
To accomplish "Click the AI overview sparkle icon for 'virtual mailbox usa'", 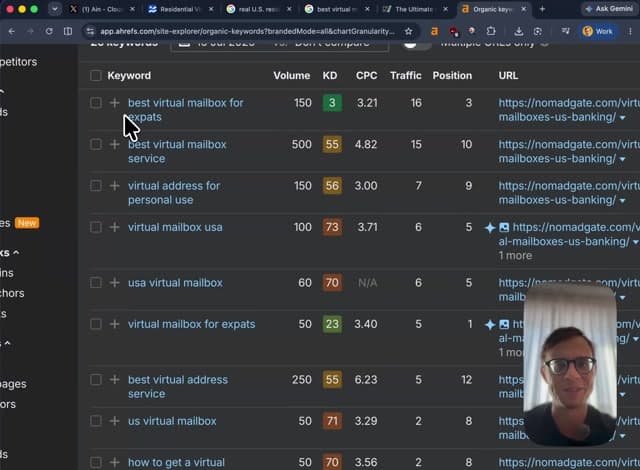I will click(x=490, y=228).
